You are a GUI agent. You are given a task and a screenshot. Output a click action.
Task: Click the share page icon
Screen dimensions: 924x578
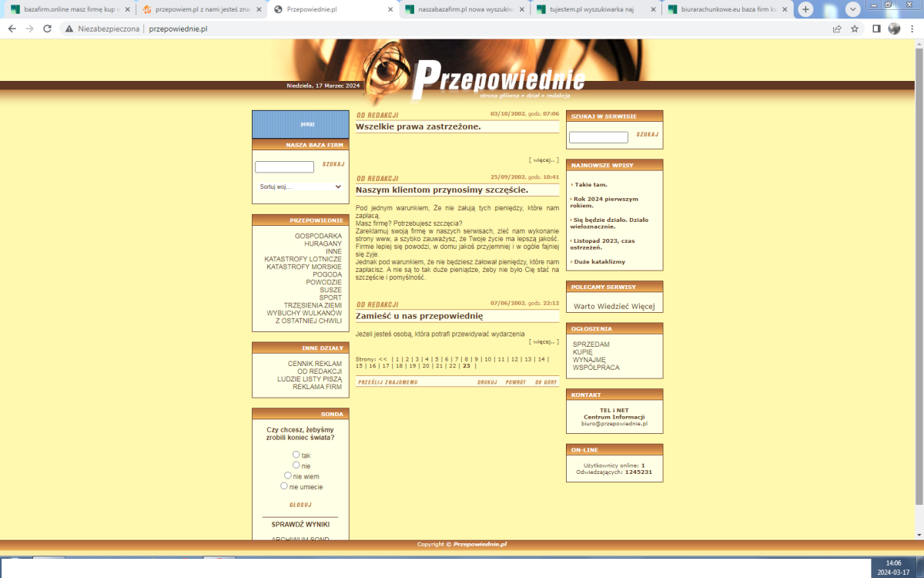click(x=837, y=29)
